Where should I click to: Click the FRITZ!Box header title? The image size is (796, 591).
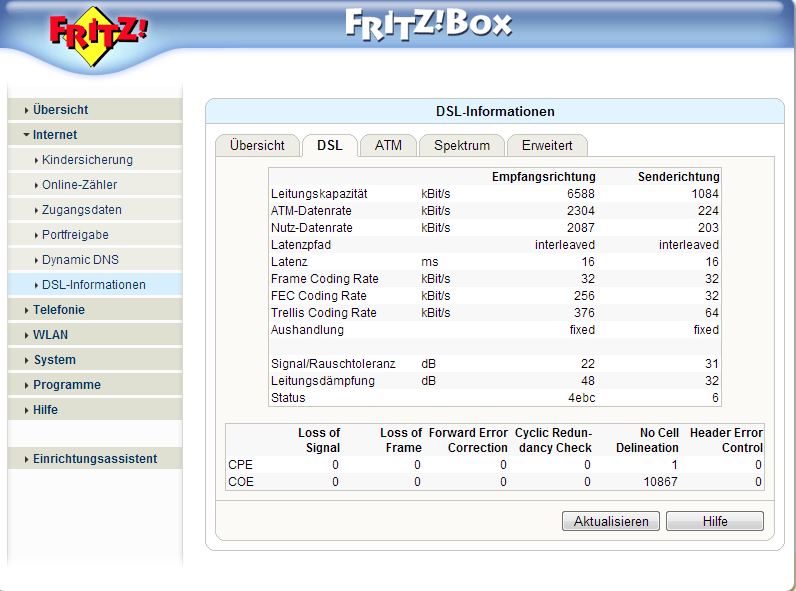tap(428, 23)
